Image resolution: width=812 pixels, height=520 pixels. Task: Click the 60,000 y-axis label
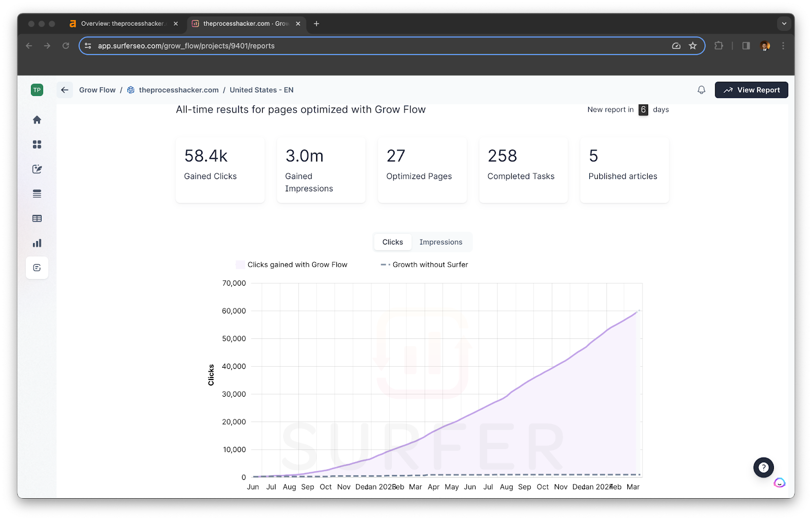(x=234, y=311)
